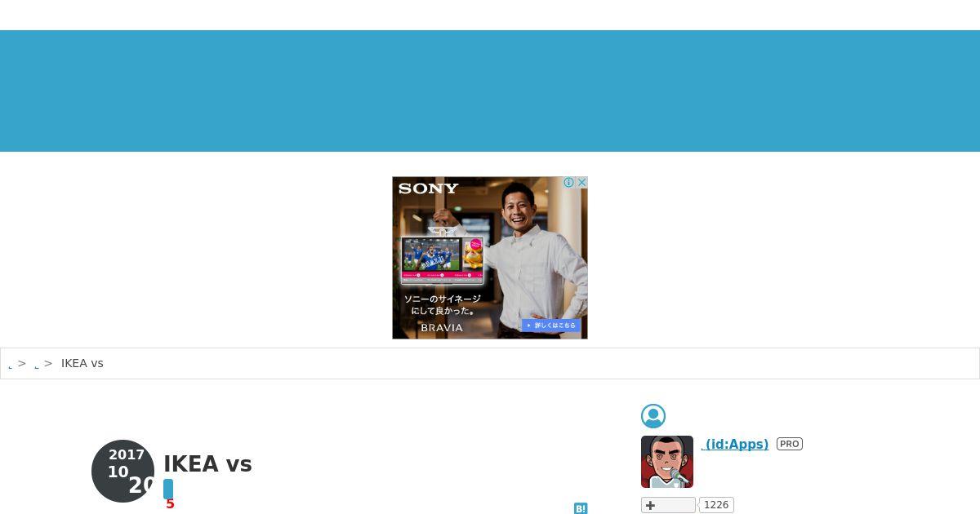The image size is (980, 514).
Task: Click the plus subscribe button
Action: coord(668,505)
